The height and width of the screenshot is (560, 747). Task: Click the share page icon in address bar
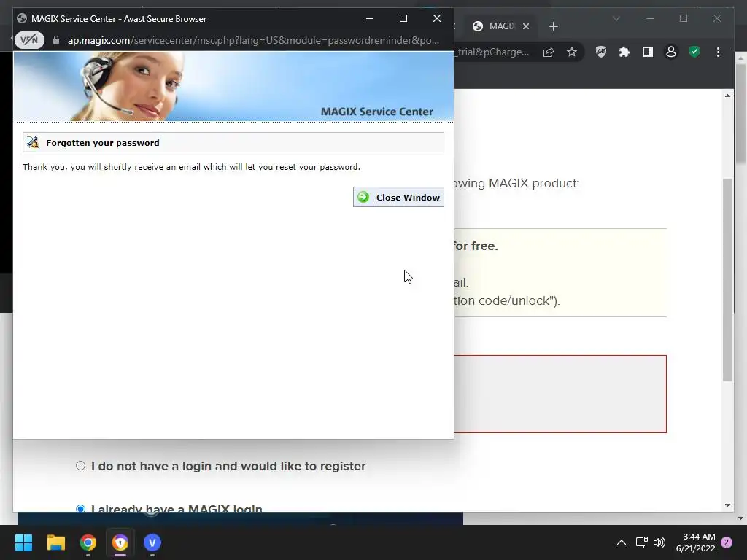[x=549, y=52]
